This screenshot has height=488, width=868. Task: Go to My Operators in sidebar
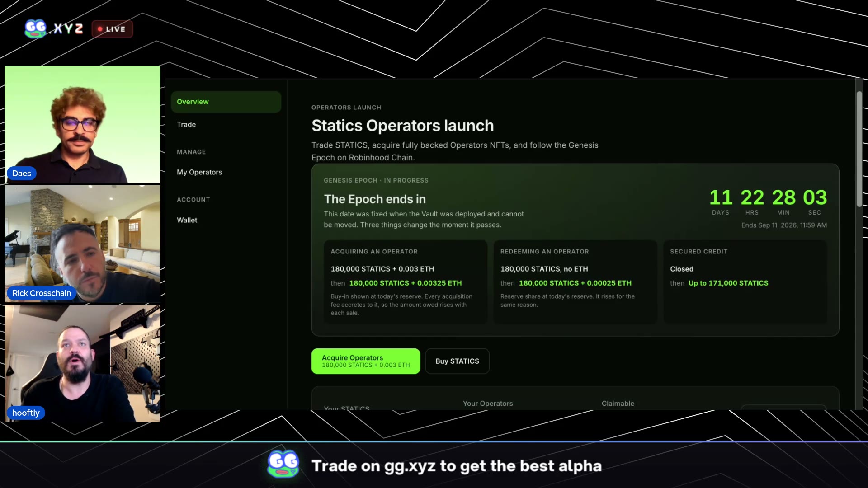pos(199,172)
